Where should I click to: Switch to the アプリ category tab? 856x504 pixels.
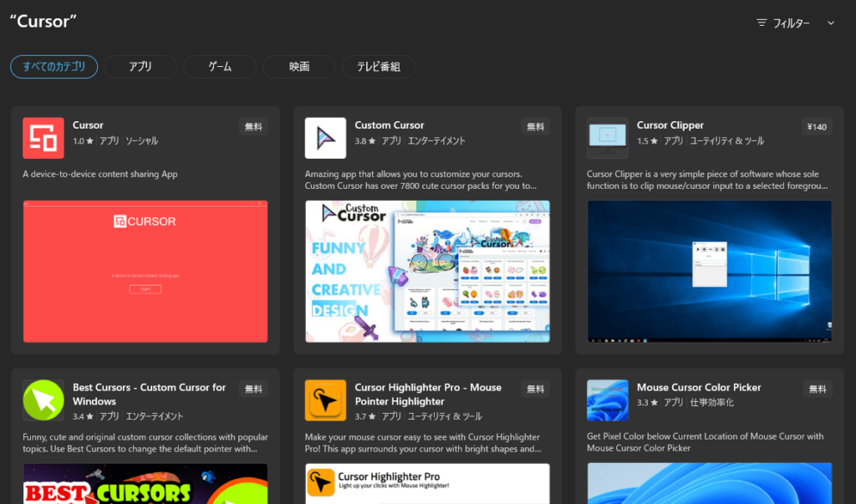140,67
